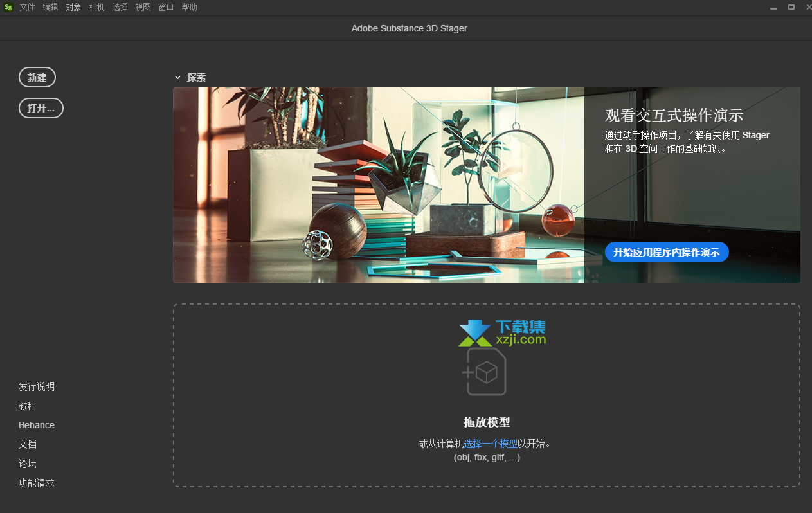Open the 帮助 menu

coord(189,8)
